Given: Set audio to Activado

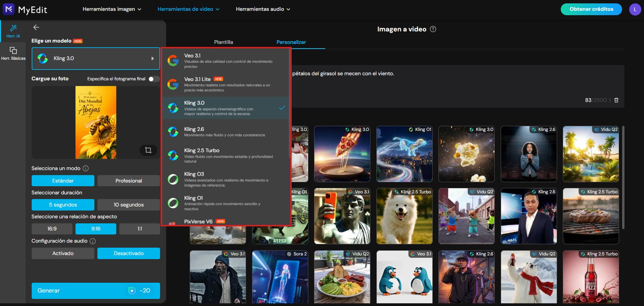Looking at the screenshot, I should click(x=63, y=253).
